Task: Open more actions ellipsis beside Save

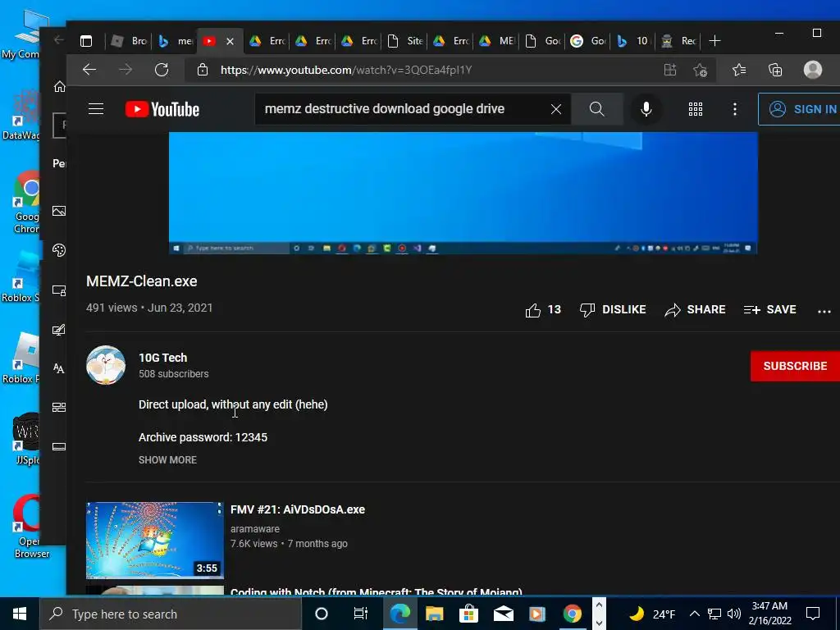Action: 824,311
